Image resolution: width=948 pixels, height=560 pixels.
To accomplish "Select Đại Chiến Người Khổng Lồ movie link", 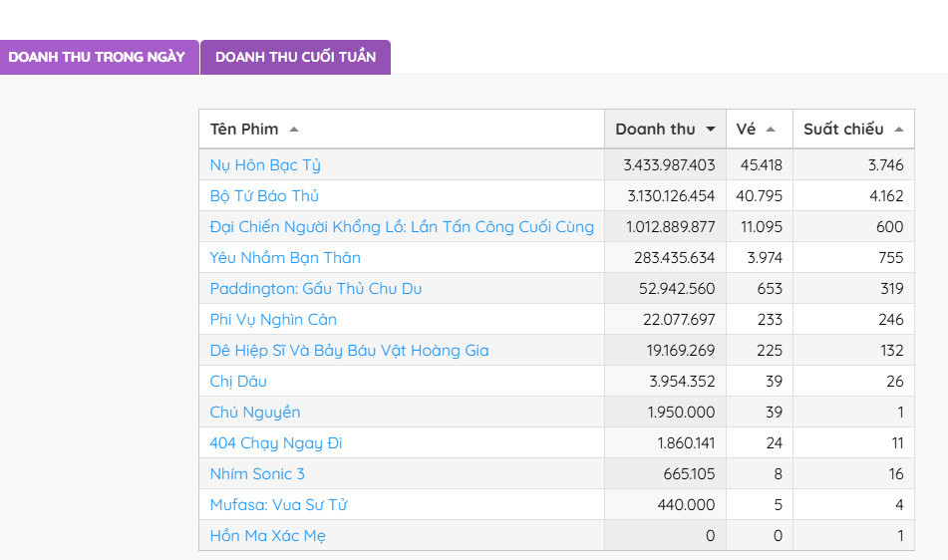I will point(402,227).
